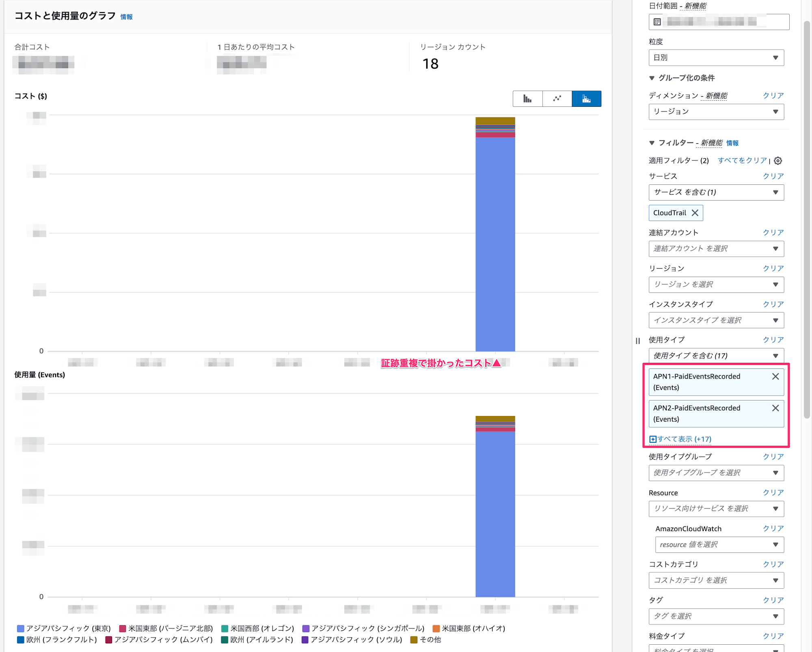
Task: Open the 使用タイプ を含む (17) dropdown
Action: pos(716,356)
